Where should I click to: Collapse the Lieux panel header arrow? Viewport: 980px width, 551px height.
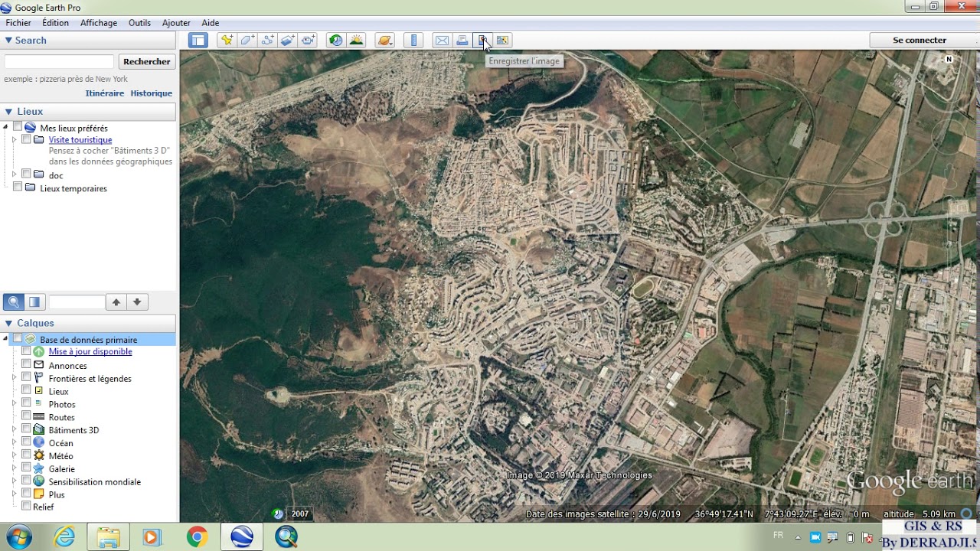[x=8, y=112]
